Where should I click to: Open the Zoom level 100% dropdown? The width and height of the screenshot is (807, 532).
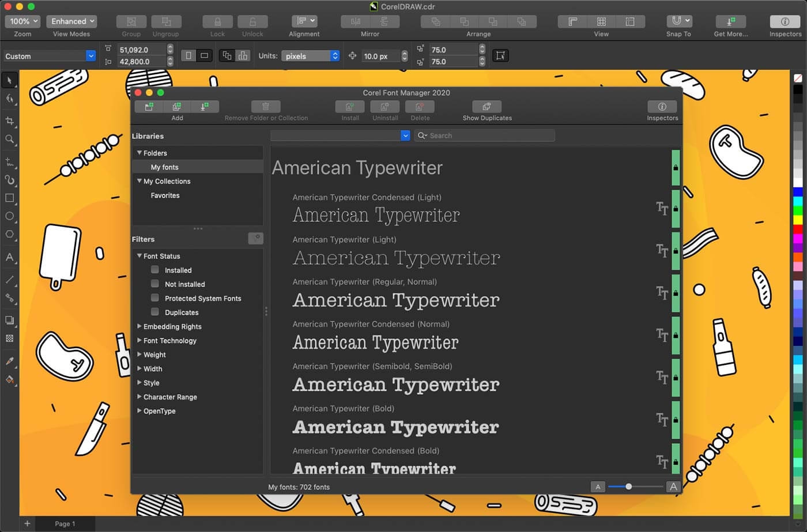pos(23,21)
